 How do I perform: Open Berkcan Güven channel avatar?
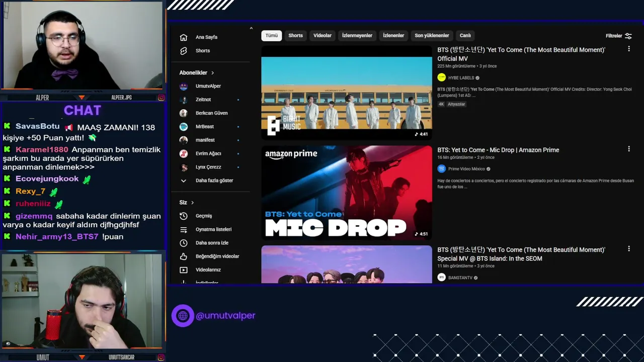tap(184, 113)
